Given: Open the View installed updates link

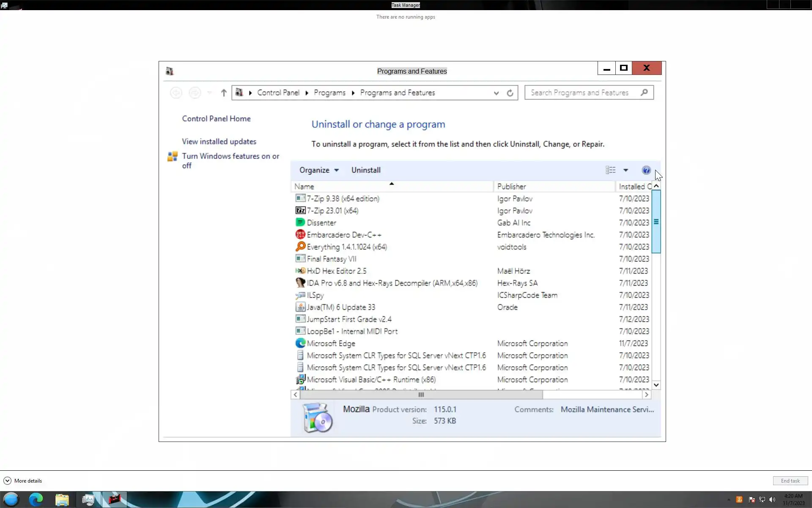Looking at the screenshot, I should [x=219, y=141].
